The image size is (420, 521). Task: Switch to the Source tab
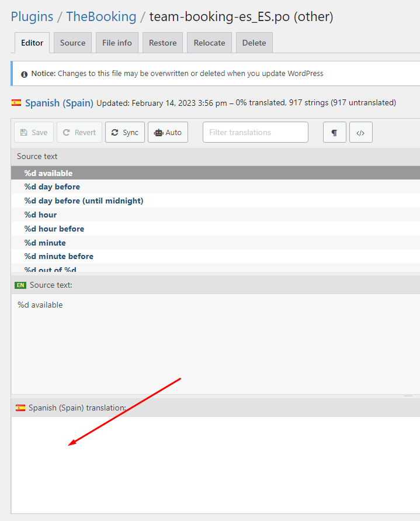72,43
